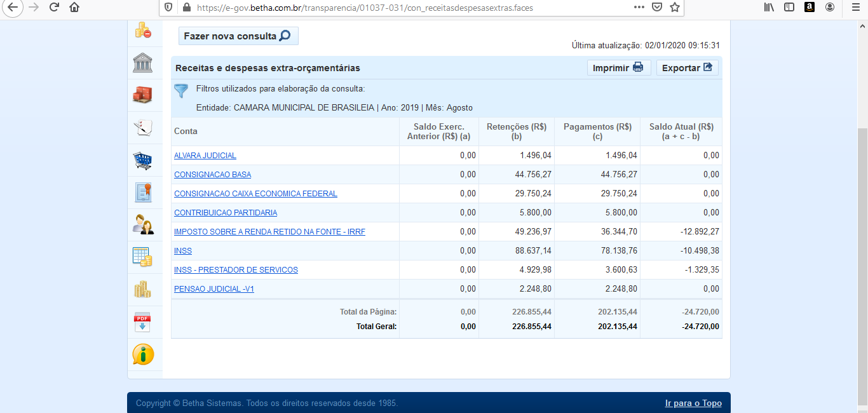Click the checklist with pen sidebar icon
The width and height of the screenshot is (868, 413).
click(143, 128)
